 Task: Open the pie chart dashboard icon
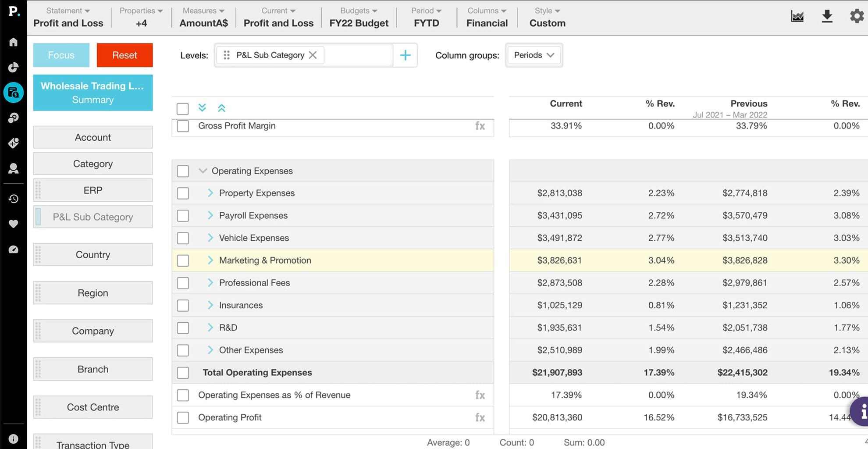pyautogui.click(x=13, y=67)
